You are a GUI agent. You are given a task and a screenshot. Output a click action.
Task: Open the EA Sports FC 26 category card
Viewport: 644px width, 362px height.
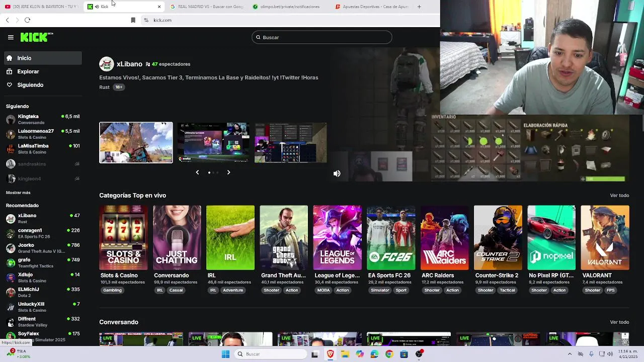(x=391, y=237)
